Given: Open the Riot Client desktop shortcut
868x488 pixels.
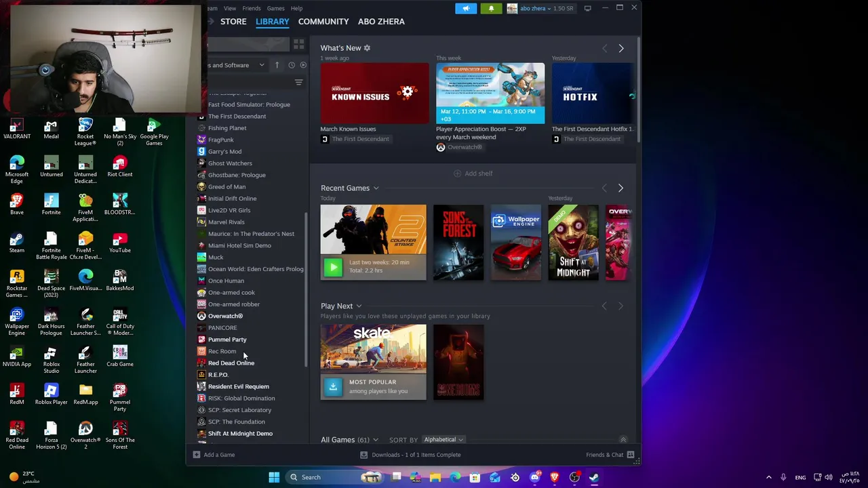Looking at the screenshot, I should pos(120,167).
